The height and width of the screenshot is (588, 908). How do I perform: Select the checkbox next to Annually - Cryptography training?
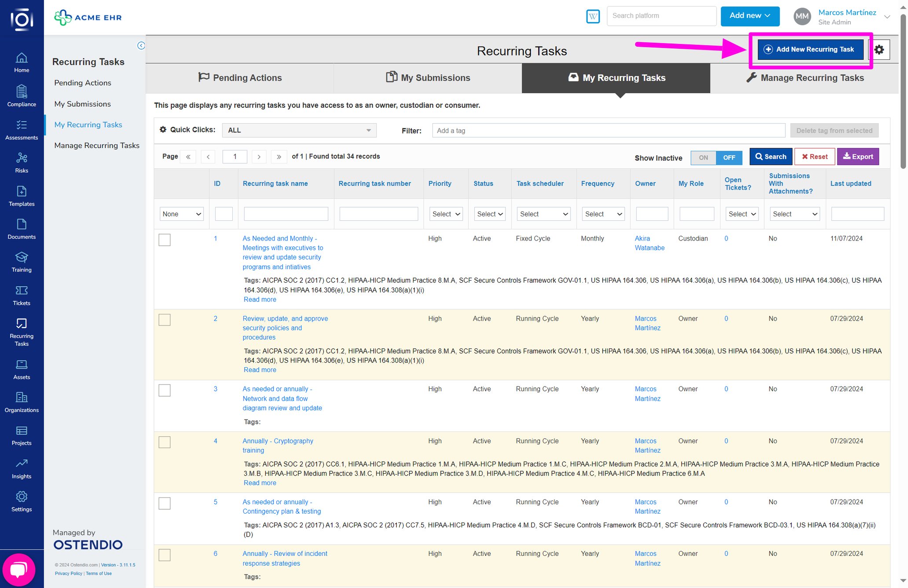click(164, 442)
